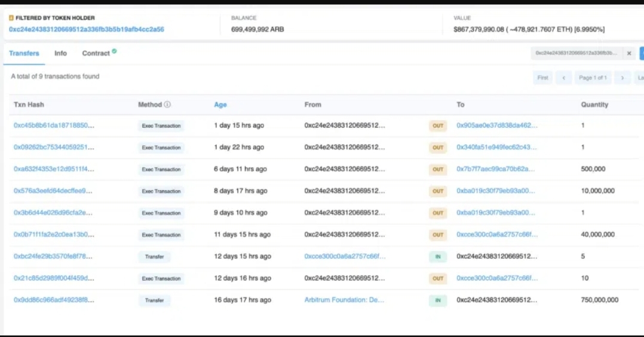Click OUT badge in 1 day 22 hrs row

coord(438,148)
